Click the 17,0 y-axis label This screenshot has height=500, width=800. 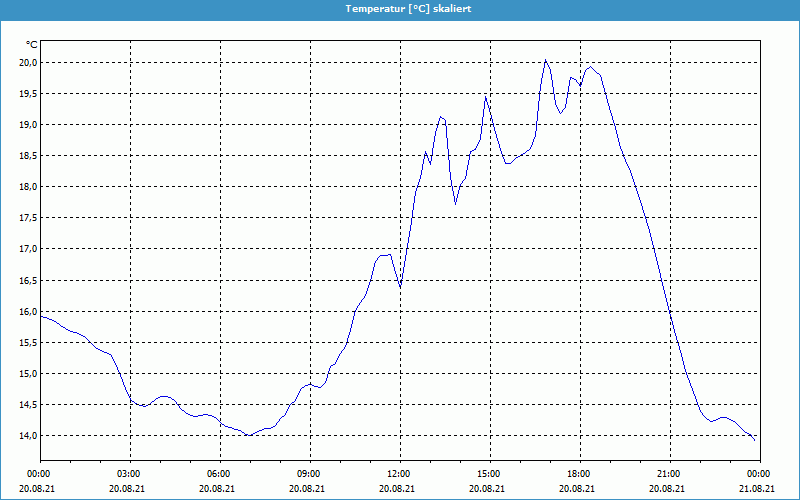coord(27,249)
